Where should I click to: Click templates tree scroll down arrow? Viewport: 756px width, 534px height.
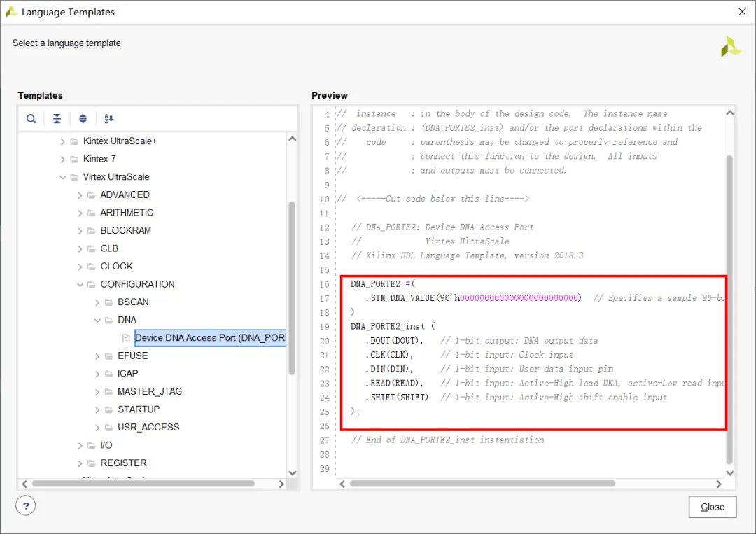pos(292,473)
